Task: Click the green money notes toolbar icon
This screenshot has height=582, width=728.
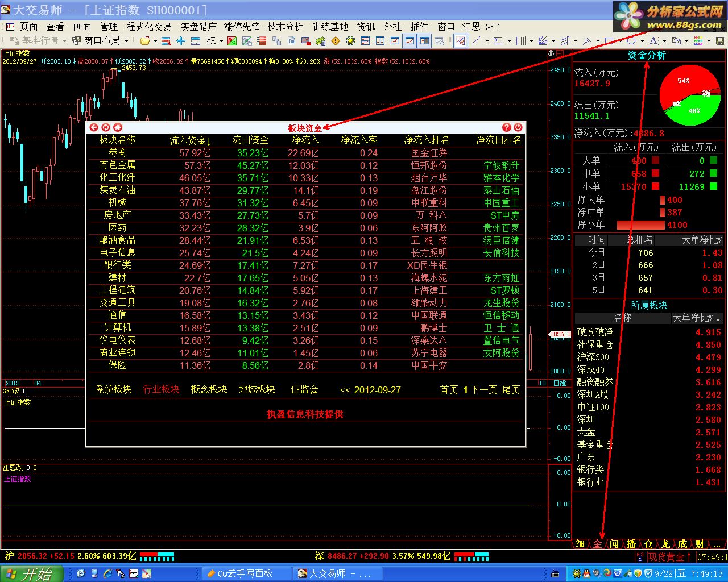Action: click(321, 41)
